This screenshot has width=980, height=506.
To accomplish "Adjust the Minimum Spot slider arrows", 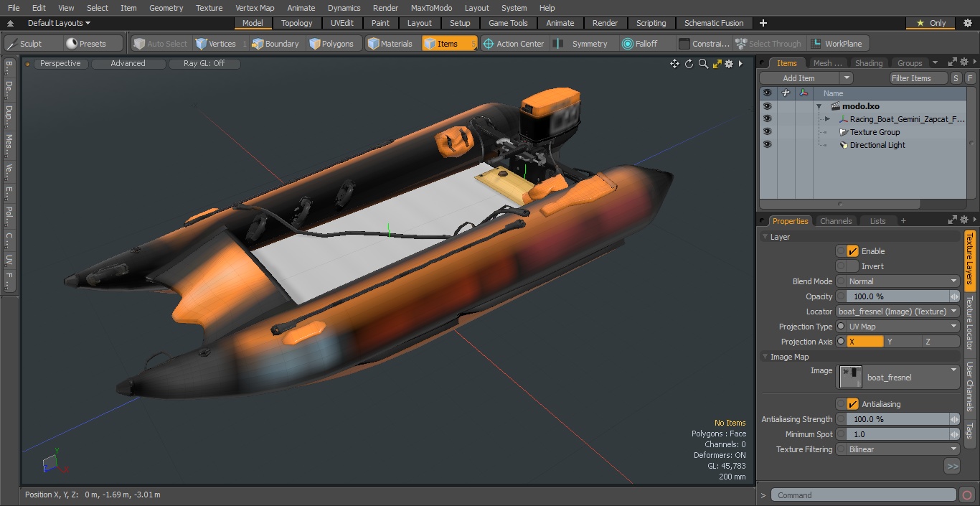I will 955,434.
